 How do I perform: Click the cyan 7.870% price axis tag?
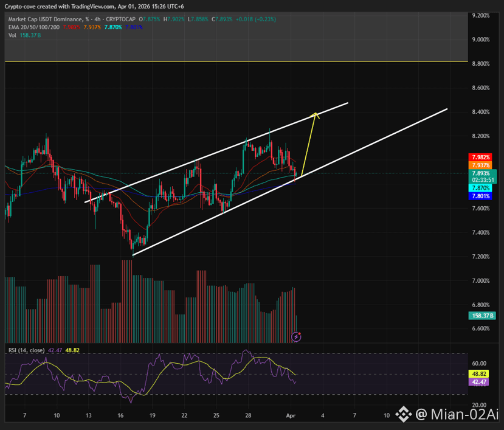pos(480,188)
